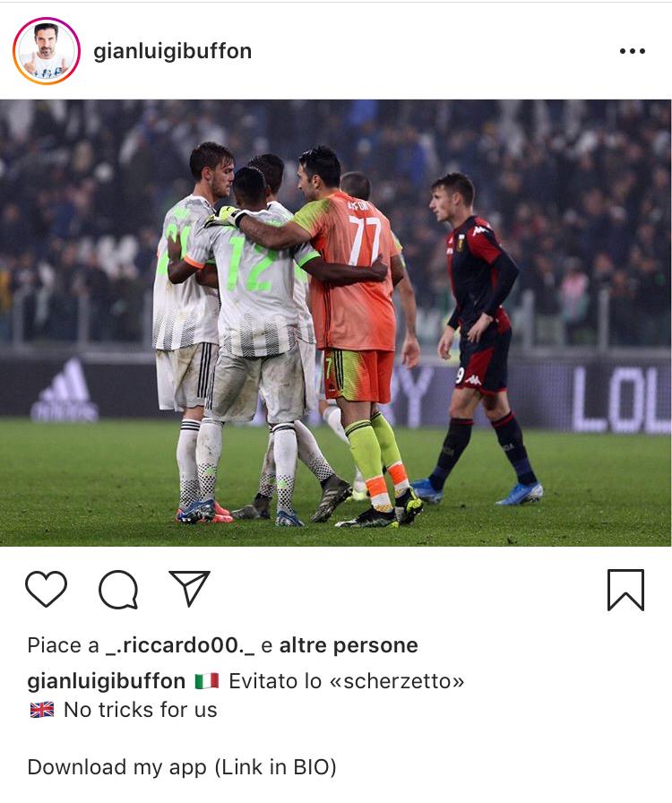Tap the UK flag emoji in caption
The image size is (672, 803).
tap(42, 710)
